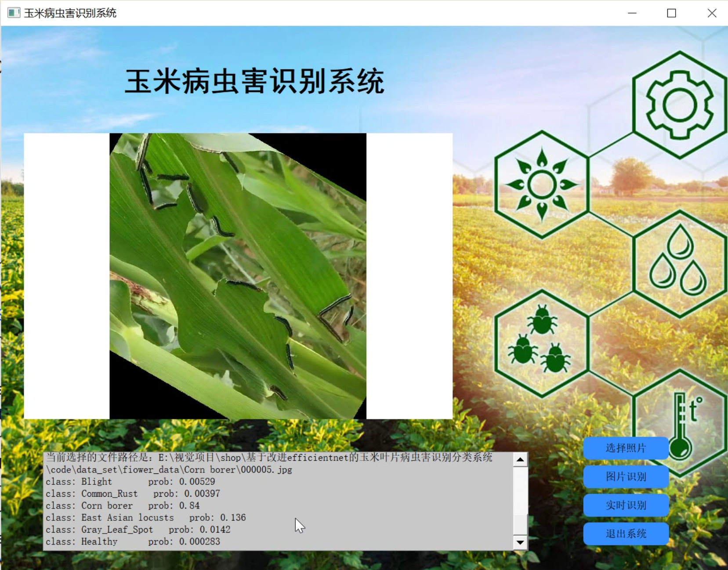The width and height of the screenshot is (728, 570).
Task: Click the scrollbar thumb in results panel
Action: tap(520, 524)
